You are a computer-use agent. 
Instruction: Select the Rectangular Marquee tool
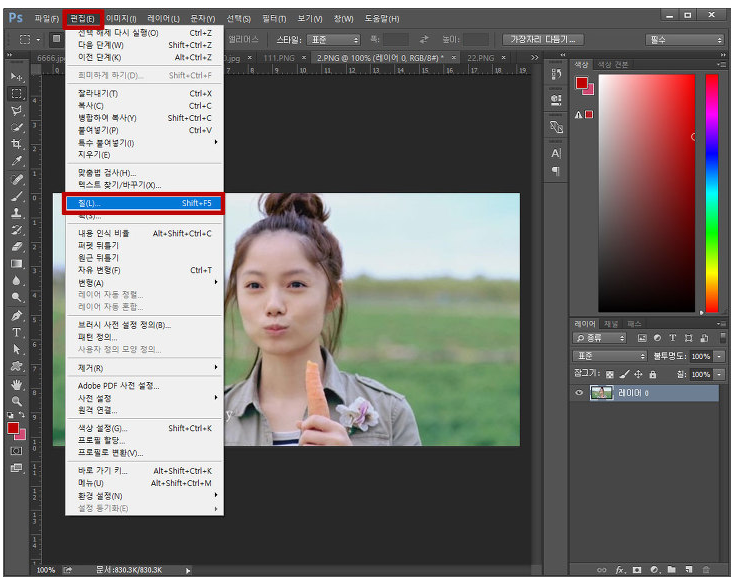click(x=16, y=93)
